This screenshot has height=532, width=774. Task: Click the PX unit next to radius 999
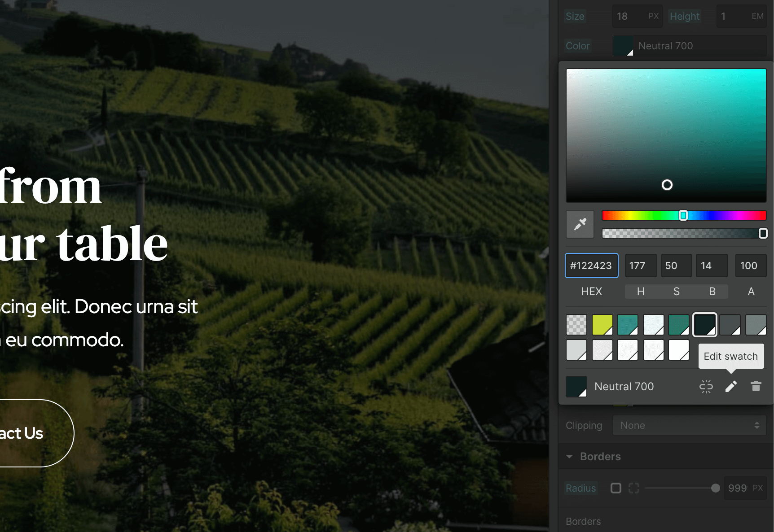click(758, 488)
